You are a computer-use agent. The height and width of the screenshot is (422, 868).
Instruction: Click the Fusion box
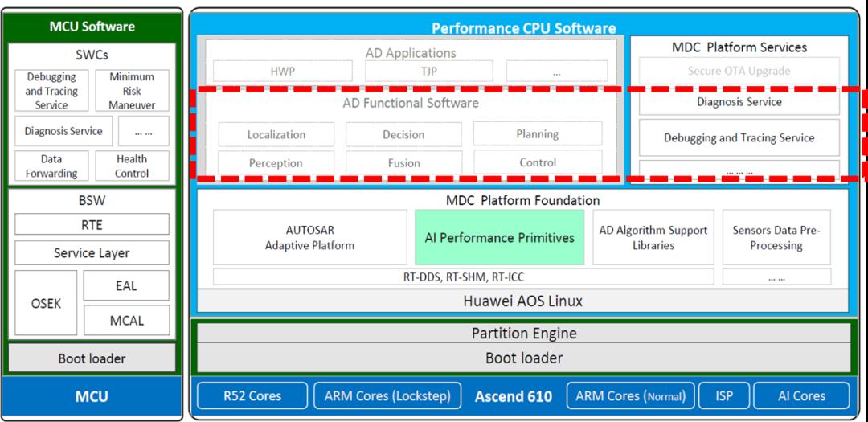(x=403, y=163)
